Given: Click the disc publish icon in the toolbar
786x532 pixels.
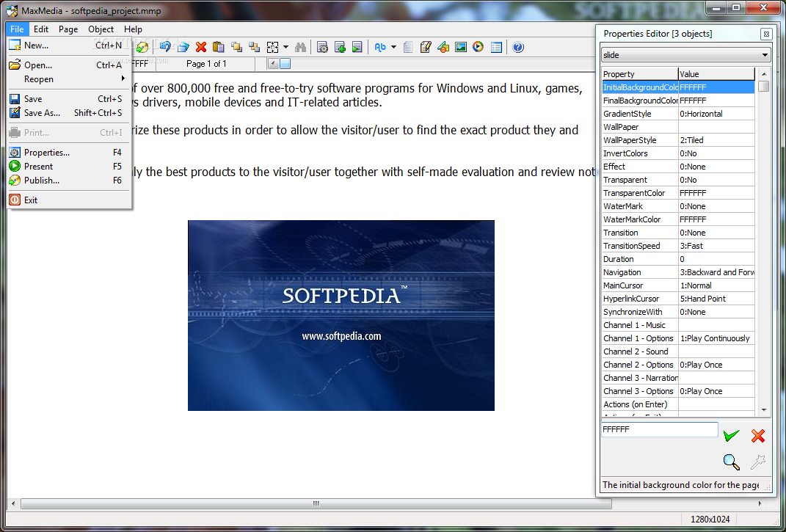Looking at the screenshot, I should [143, 47].
